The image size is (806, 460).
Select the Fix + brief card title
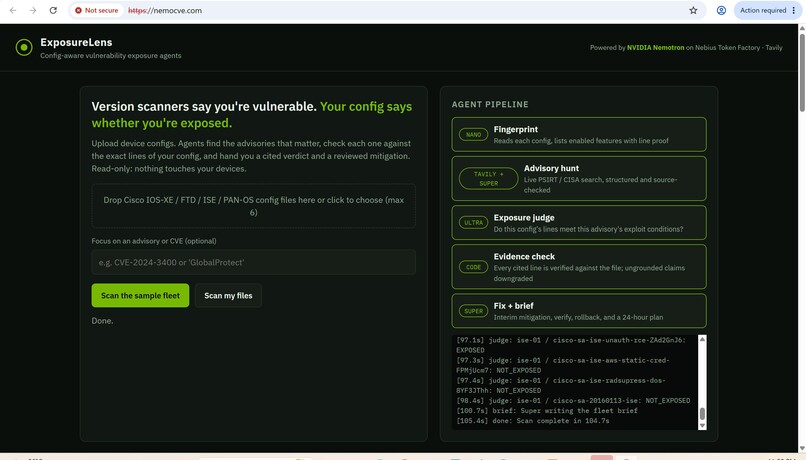point(514,306)
